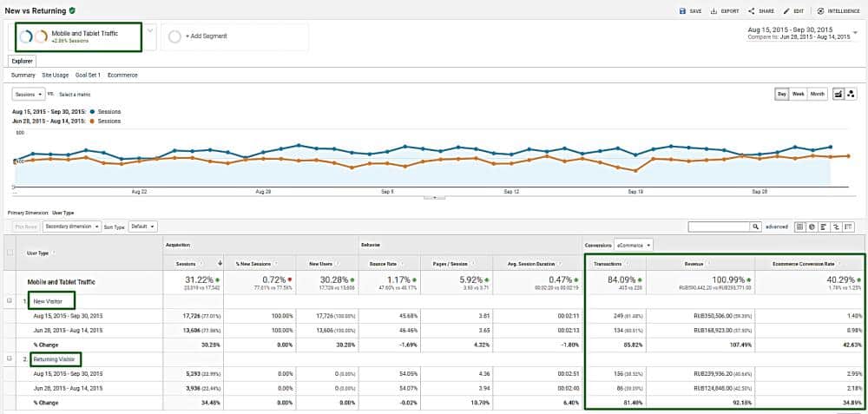Toggle the Day chart granularity
The width and height of the screenshot is (868, 414).
point(782,94)
